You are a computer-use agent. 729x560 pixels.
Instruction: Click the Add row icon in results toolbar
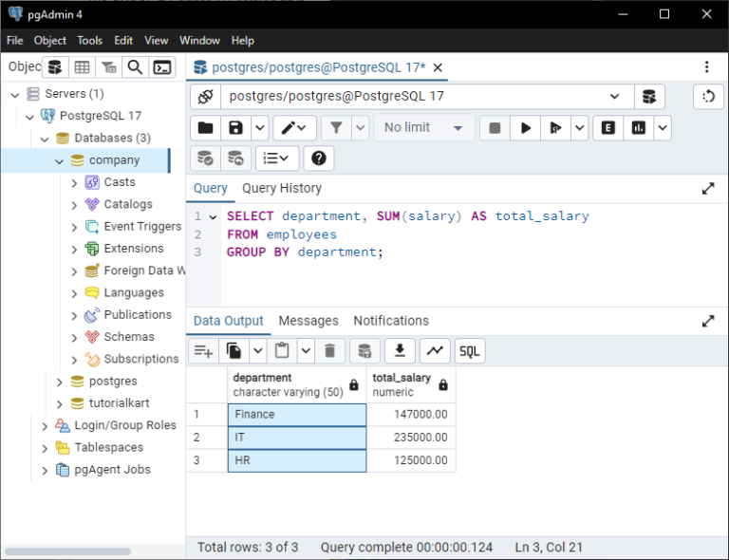point(203,351)
